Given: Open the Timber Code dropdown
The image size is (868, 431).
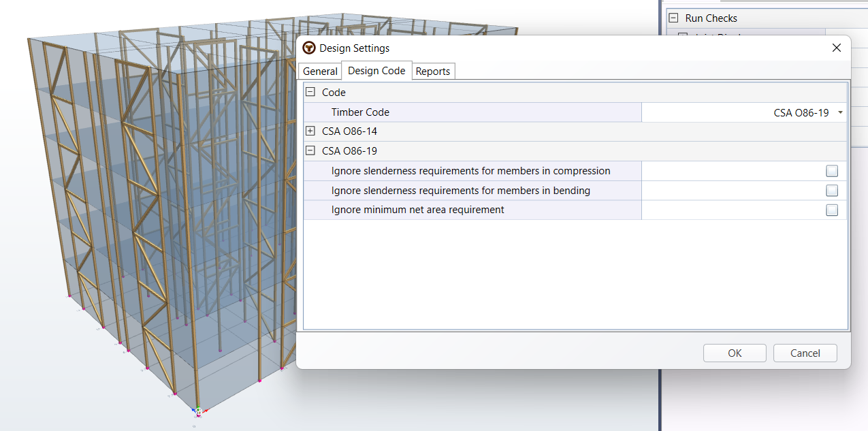Looking at the screenshot, I should click(839, 112).
